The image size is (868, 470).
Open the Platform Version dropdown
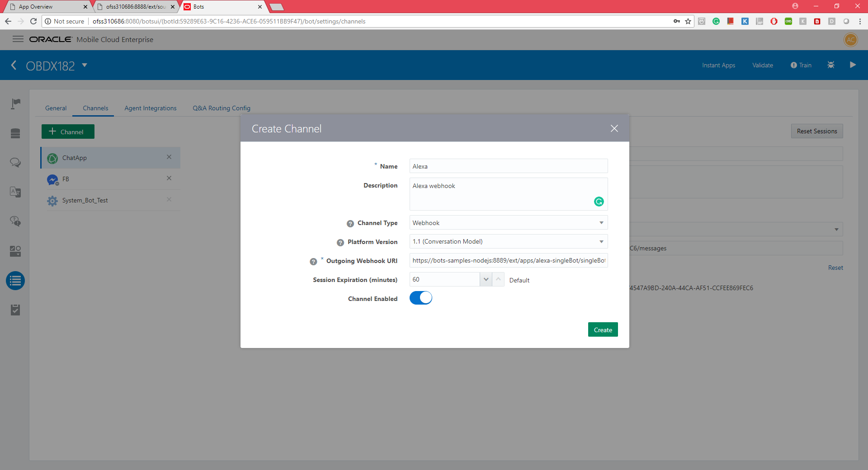pos(509,242)
